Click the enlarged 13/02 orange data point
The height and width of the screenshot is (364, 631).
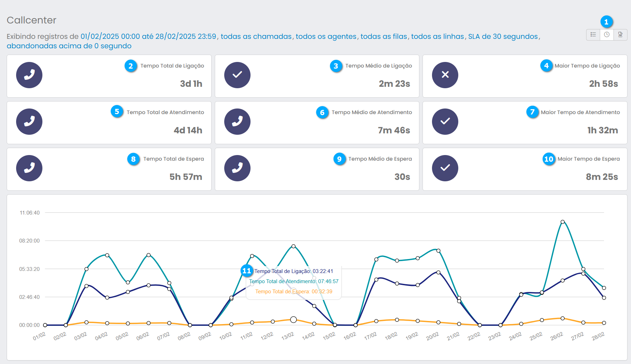click(x=294, y=320)
